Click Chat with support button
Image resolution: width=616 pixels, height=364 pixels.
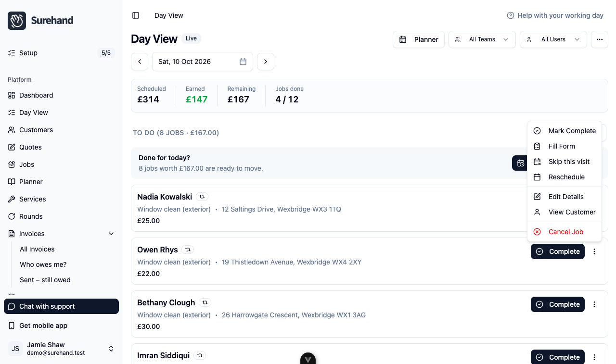tap(61, 306)
